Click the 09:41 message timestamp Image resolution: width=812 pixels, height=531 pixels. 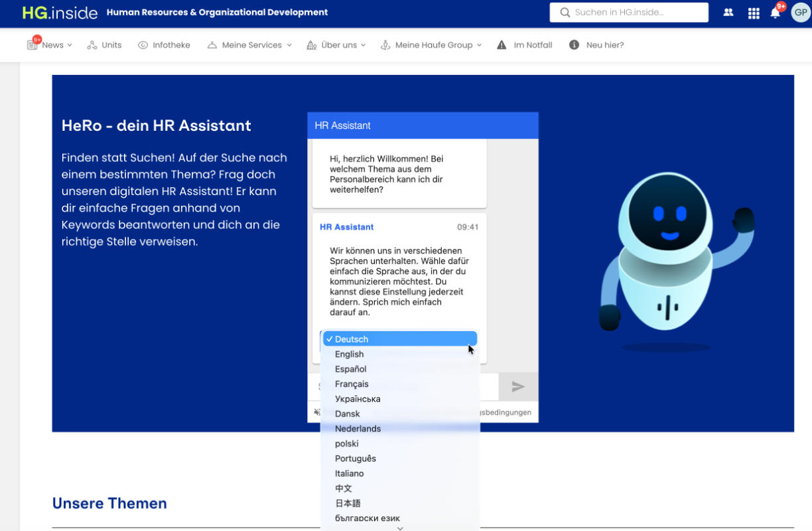468,227
